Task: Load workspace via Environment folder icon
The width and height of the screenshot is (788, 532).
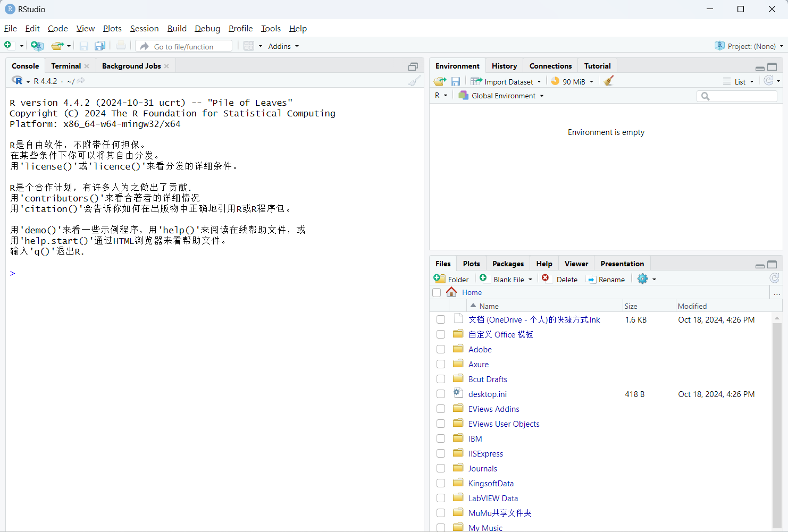Action: pos(440,81)
